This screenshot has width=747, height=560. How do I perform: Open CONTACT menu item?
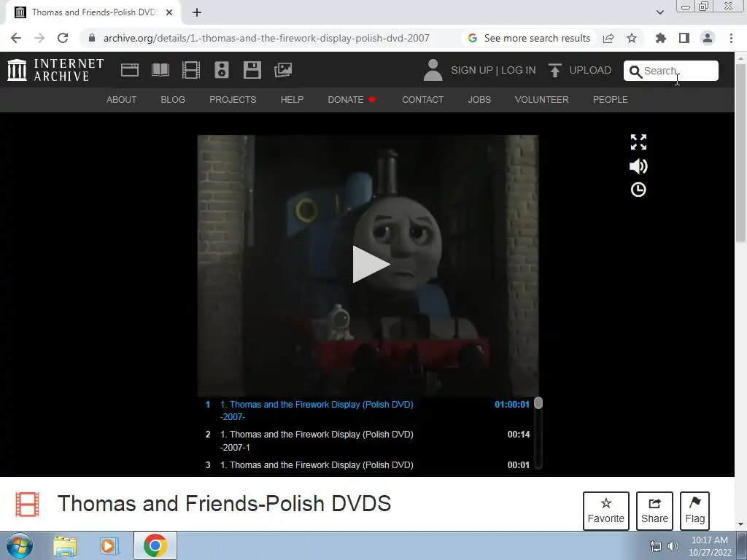(x=422, y=99)
